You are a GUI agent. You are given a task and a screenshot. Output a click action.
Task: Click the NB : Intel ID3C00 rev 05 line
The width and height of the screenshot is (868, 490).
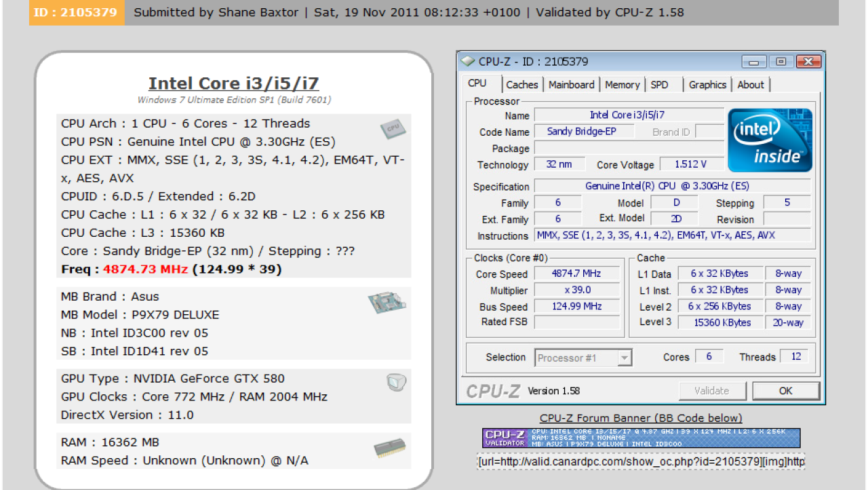pyautogui.click(x=135, y=333)
